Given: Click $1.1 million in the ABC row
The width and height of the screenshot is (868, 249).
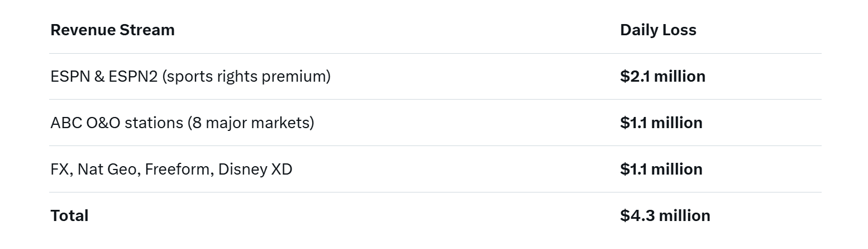Looking at the screenshot, I should [x=661, y=123].
